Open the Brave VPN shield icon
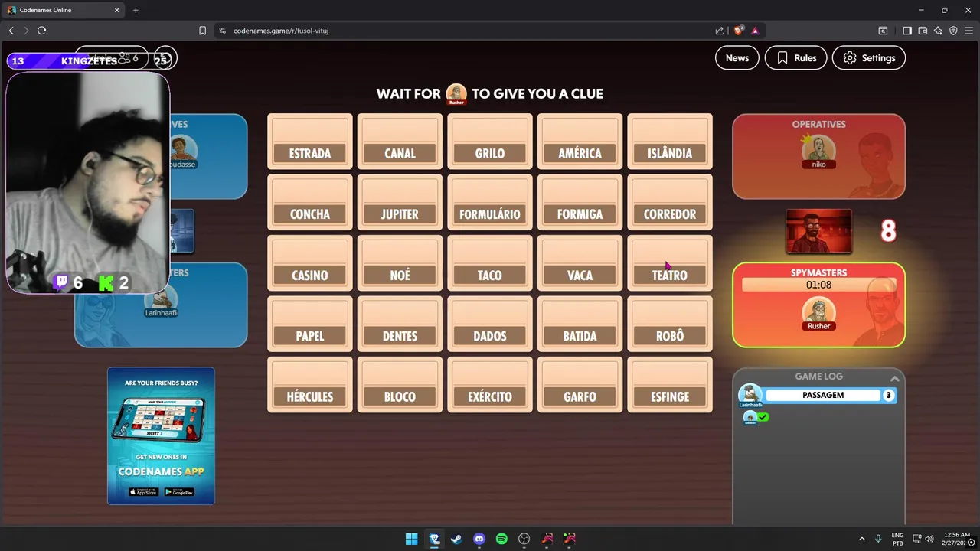 coord(953,31)
